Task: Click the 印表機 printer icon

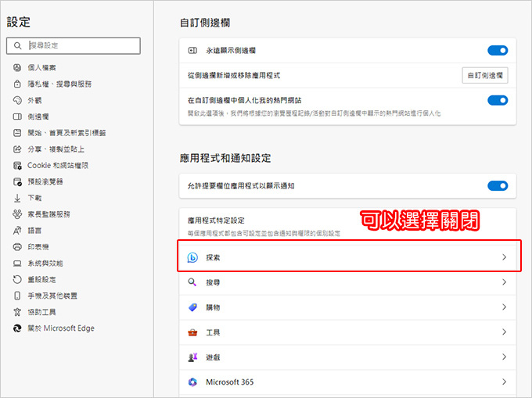Action: point(17,247)
